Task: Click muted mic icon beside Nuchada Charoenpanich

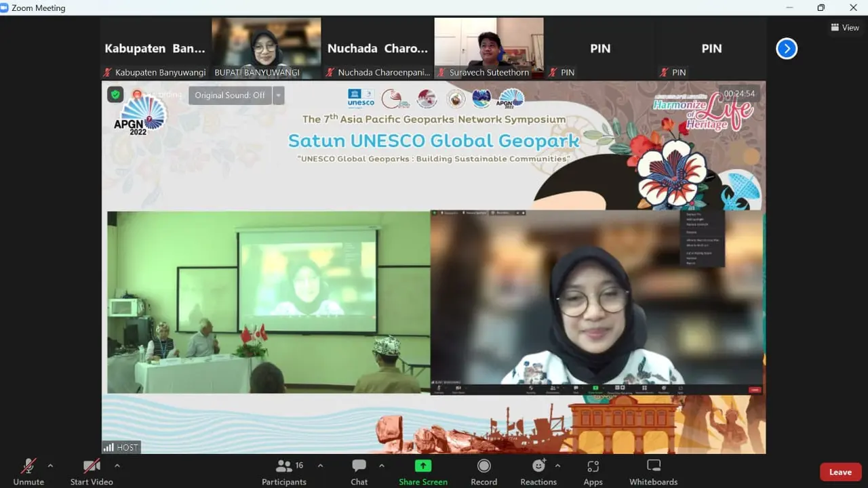Action: coord(330,73)
